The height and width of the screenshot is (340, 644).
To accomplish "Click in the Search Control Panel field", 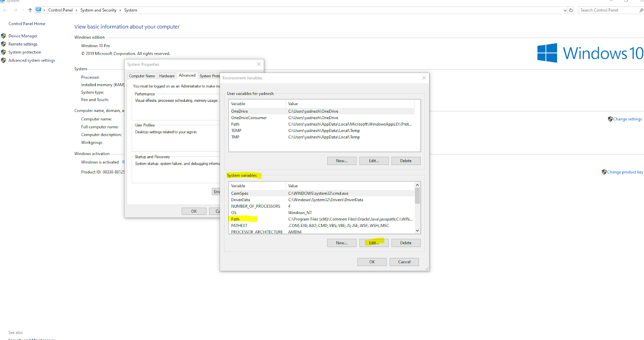I will coord(608,10).
